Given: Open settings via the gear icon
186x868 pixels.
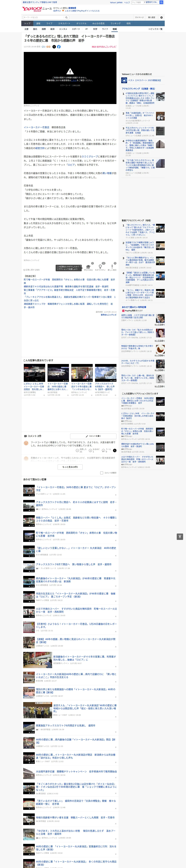Looking at the screenshot, I should tap(161, 17).
